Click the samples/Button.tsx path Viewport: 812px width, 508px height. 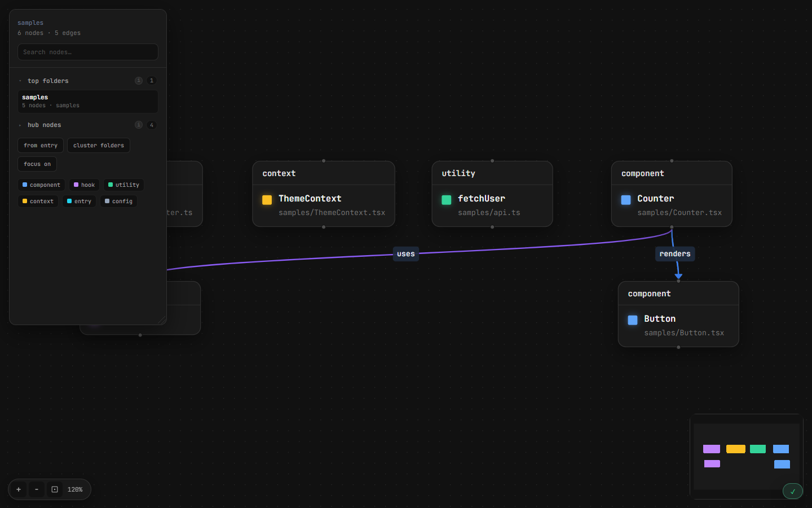coord(684,333)
